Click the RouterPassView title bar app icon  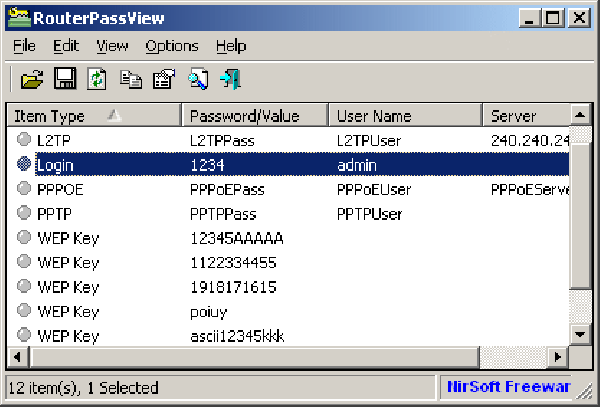click(19, 17)
